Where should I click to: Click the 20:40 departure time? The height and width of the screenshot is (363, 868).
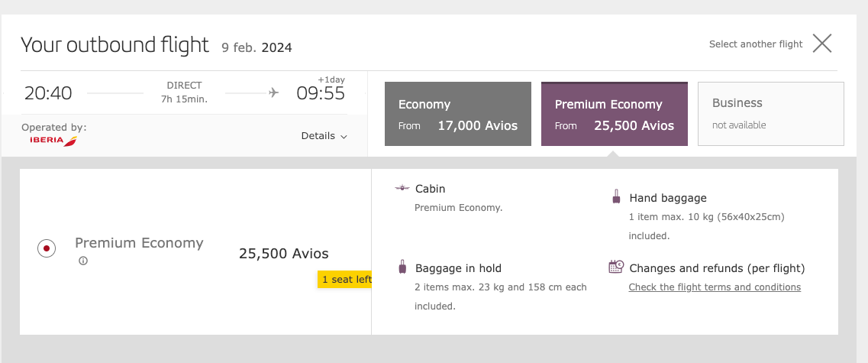coord(48,93)
